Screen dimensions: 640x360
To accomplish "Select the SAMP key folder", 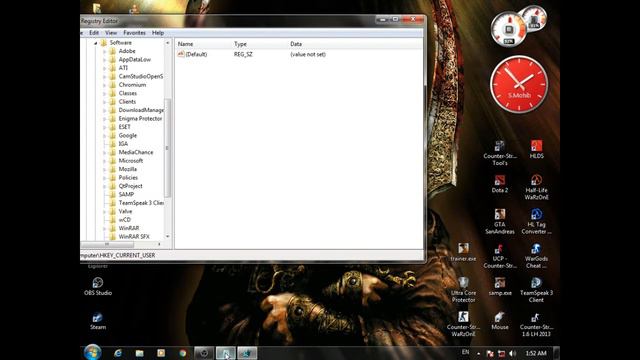I will coord(113,194).
